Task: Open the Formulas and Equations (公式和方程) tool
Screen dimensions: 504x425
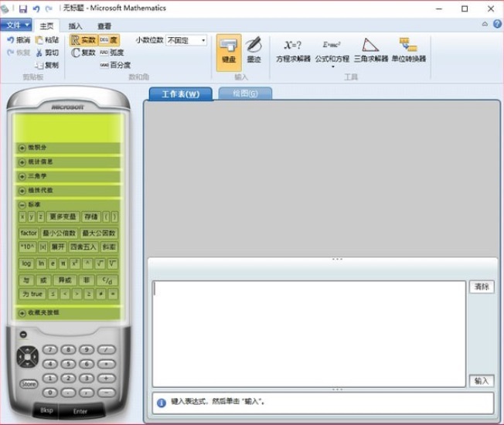Action: [332, 49]
